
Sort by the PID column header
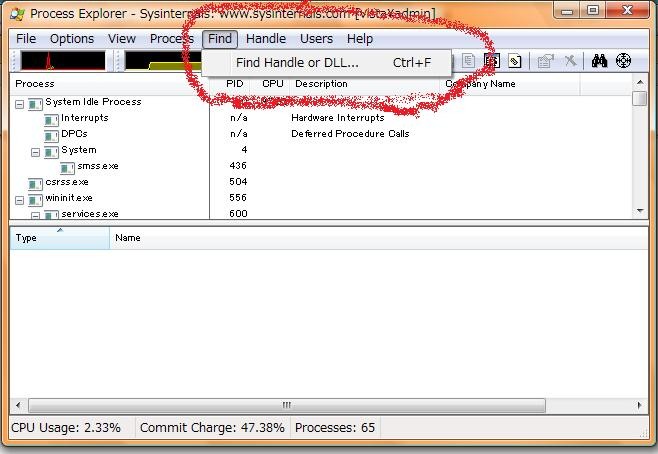pos(230,84)
